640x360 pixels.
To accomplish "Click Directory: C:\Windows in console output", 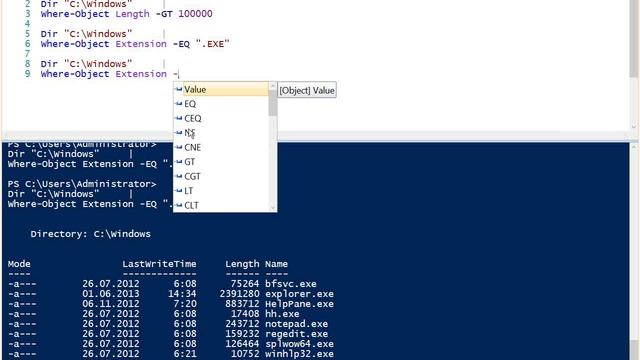I will click(90, 234).
